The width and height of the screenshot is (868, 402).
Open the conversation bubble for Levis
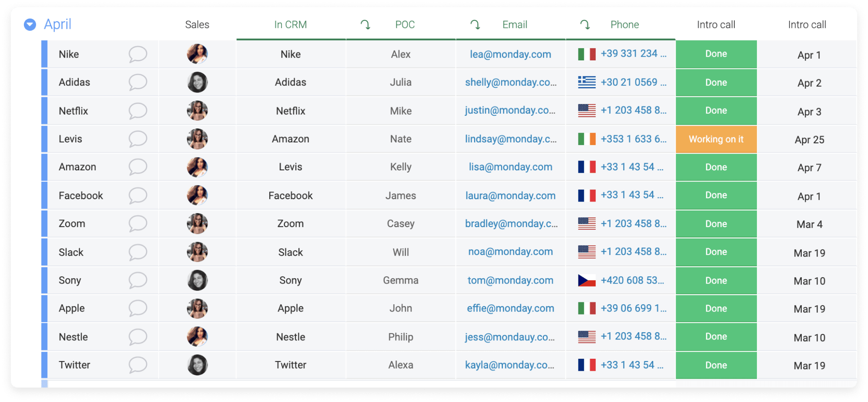click(138, 139)
